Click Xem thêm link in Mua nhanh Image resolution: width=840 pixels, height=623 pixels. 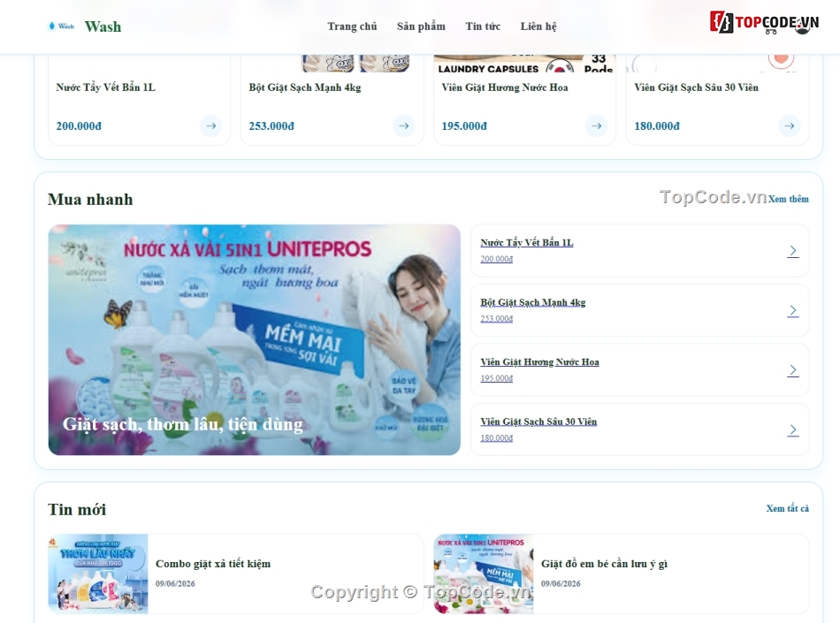coord(789,199)
